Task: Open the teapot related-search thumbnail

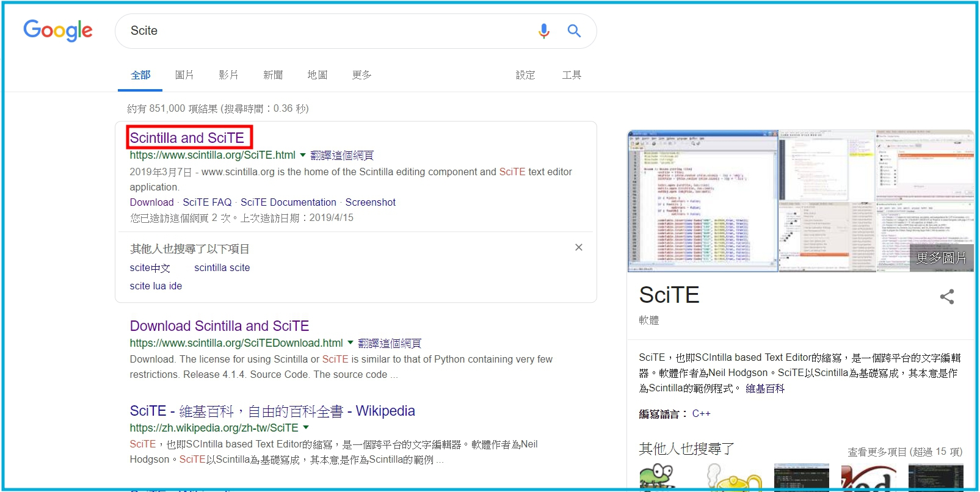Action: tap(735, 477)
